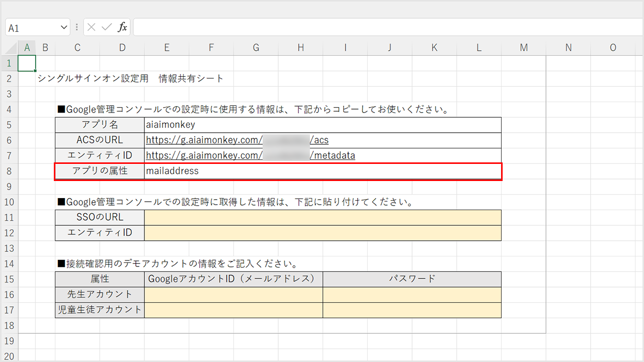Screen dimensions: 644x362
Task: Select row 8 header
Action: pyautogui.click(x=9, y=171)
